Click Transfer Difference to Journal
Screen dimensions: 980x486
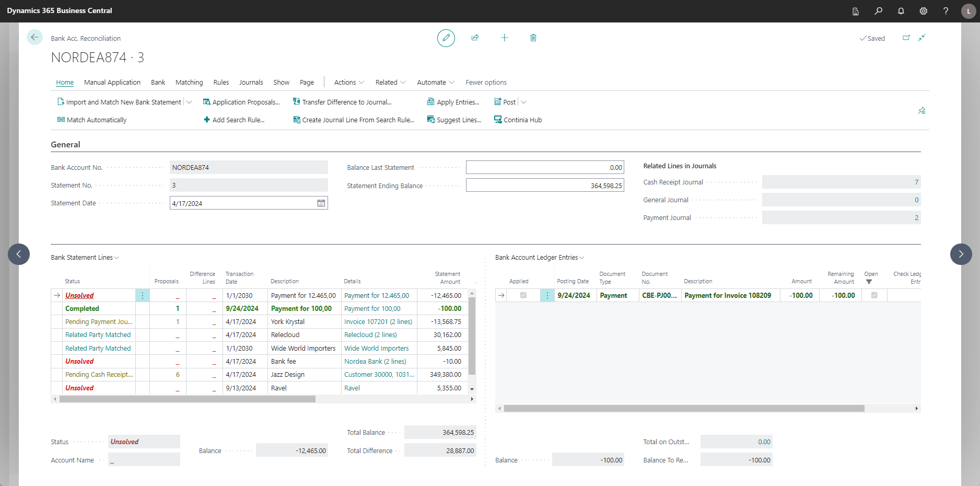pos(342,102)
